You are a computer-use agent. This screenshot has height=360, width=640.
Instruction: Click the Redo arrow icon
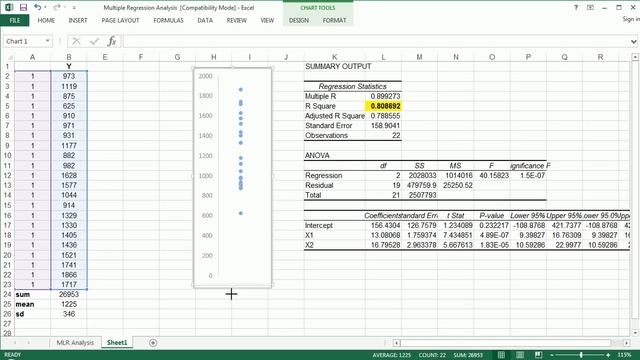(x=57, y=7)
